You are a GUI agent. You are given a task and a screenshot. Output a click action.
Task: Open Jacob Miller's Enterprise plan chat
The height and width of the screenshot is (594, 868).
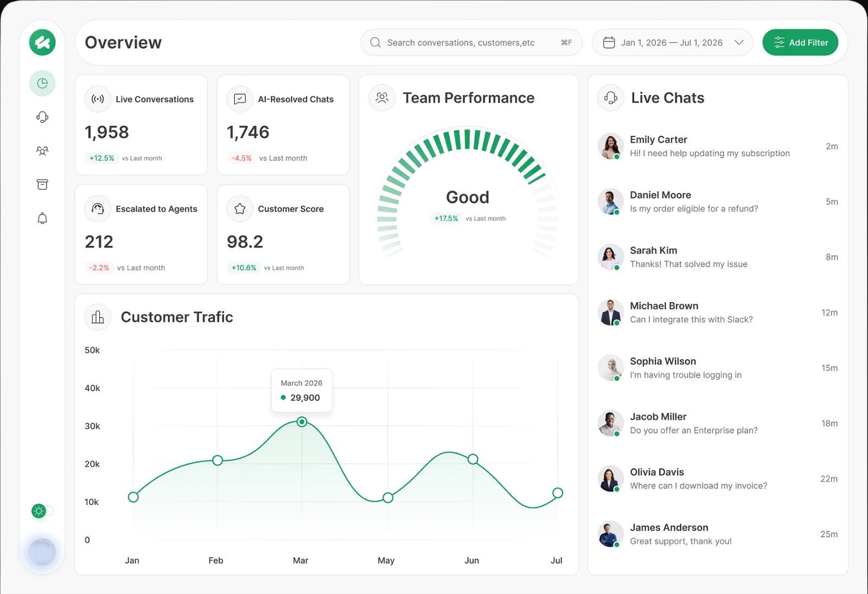718,424
